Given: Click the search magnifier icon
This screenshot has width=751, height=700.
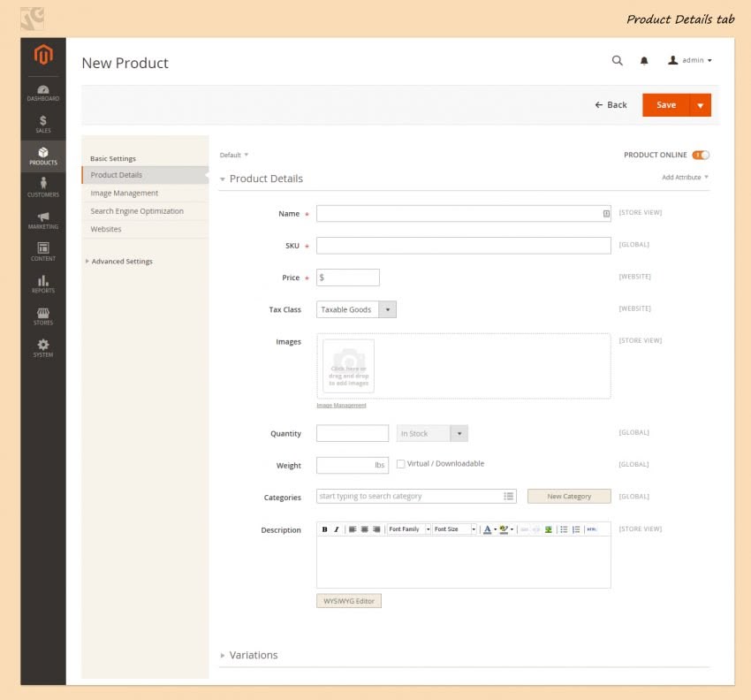Looking at the screenshot, I should (x=618, y=60).
